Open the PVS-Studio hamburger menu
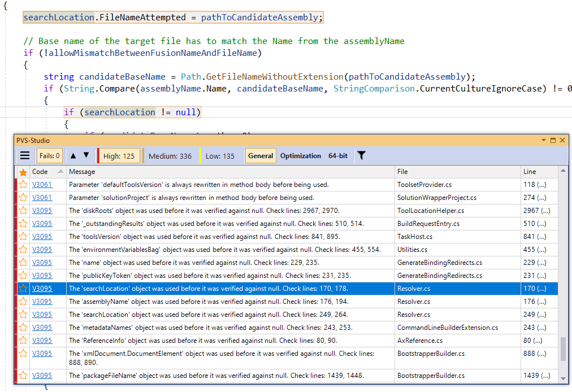This screenshot has width=572, height=392. pos(25,156)
